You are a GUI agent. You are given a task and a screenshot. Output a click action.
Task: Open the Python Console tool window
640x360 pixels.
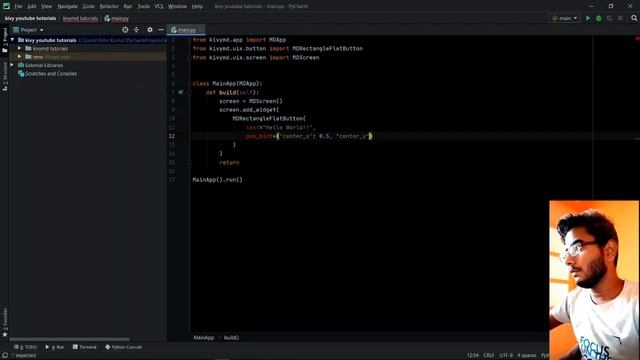point(124,347)
